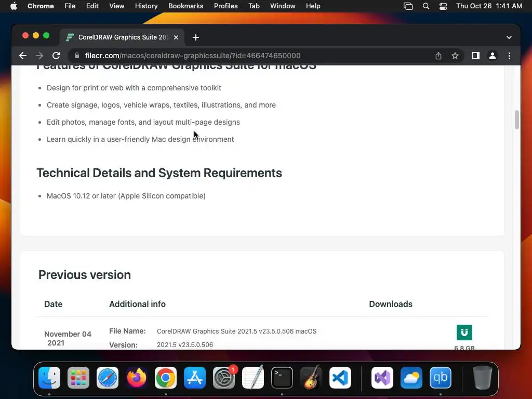
Task: Open the History menu
Action: (x=146, y=6)
